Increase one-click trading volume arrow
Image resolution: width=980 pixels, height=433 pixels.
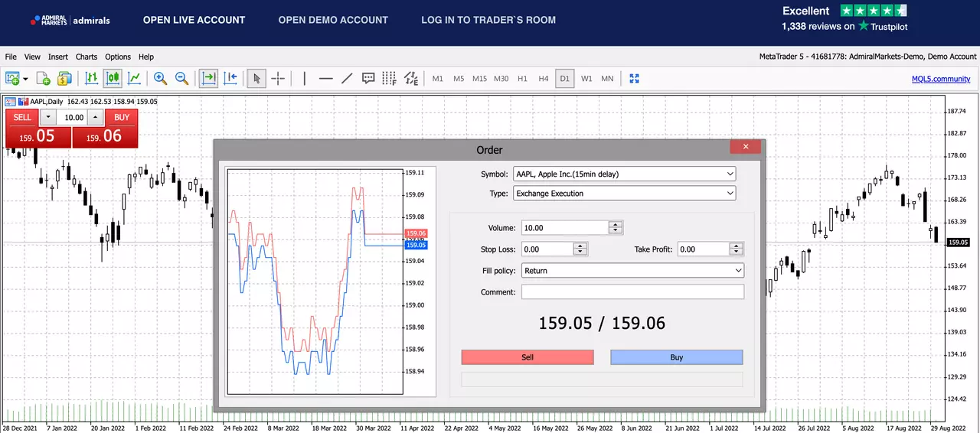(x=95, y=117)
